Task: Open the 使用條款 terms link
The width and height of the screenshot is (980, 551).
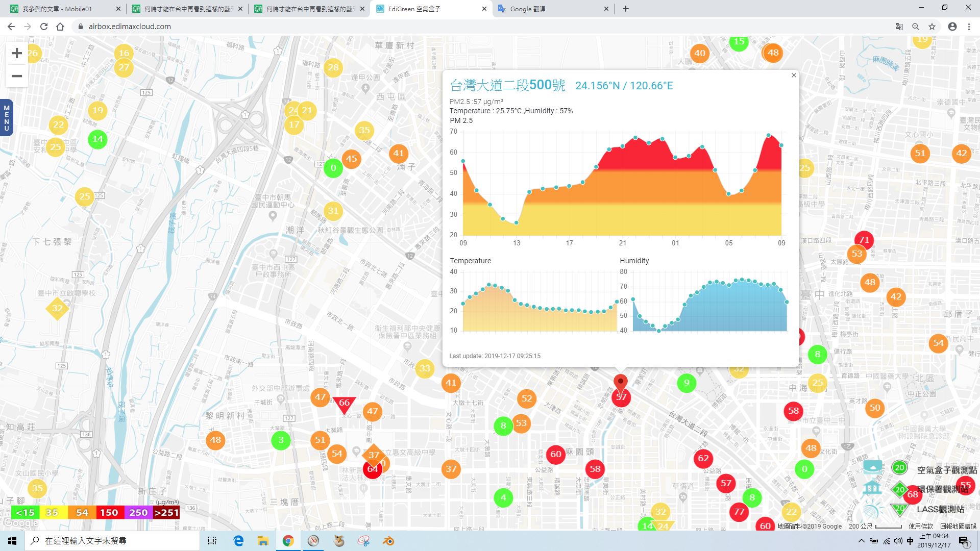Action: [x=921, y=526]
